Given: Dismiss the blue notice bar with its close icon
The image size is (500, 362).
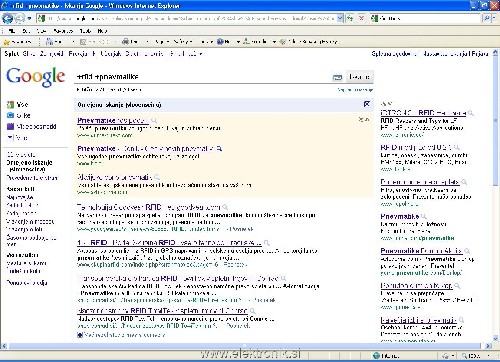Looking at the screenshot, I should (367, 104).
